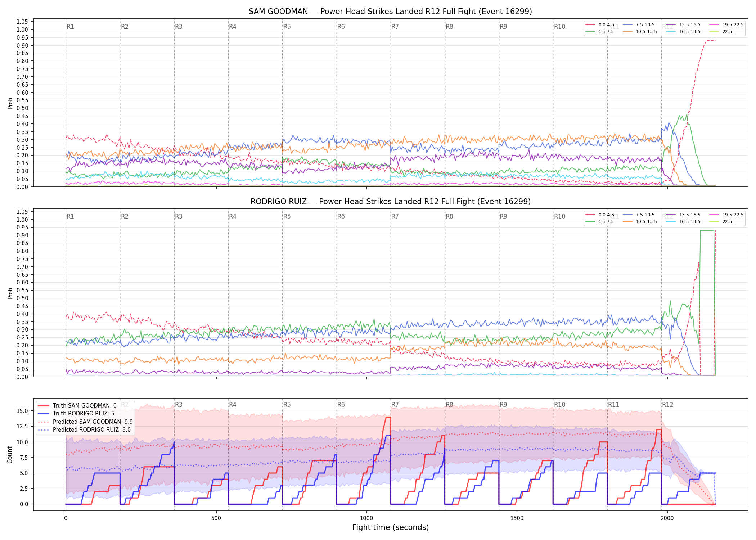Click the RODRIGO RUIZ chart title
This screenshot has width=756, height=540.
[x=391, y=202]
